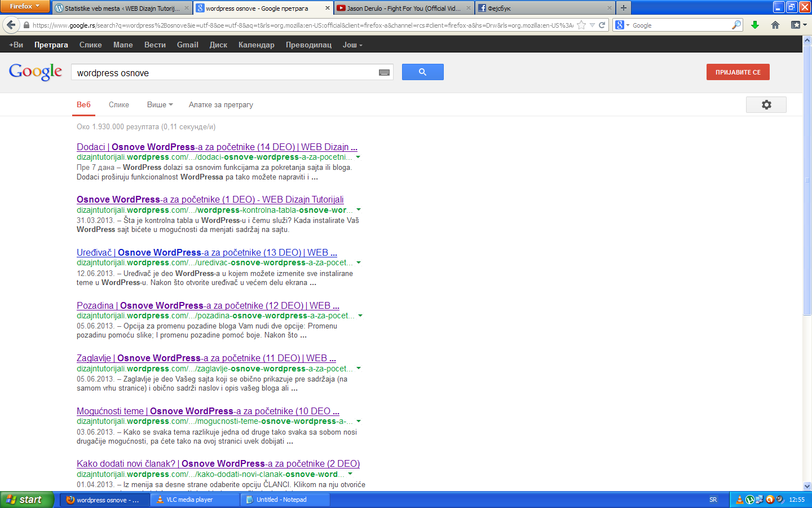Open the uTorrent tray icon
Screen dimensions: 812x508
click(749, 500)
